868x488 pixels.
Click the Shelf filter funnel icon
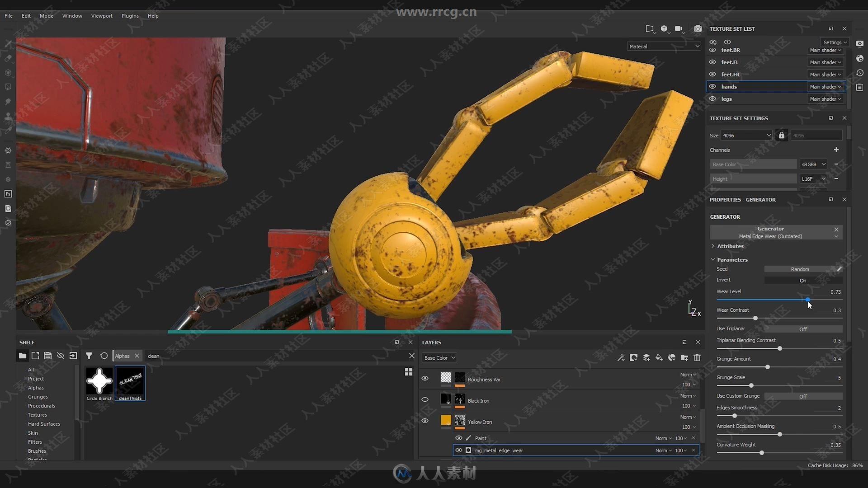89,356
